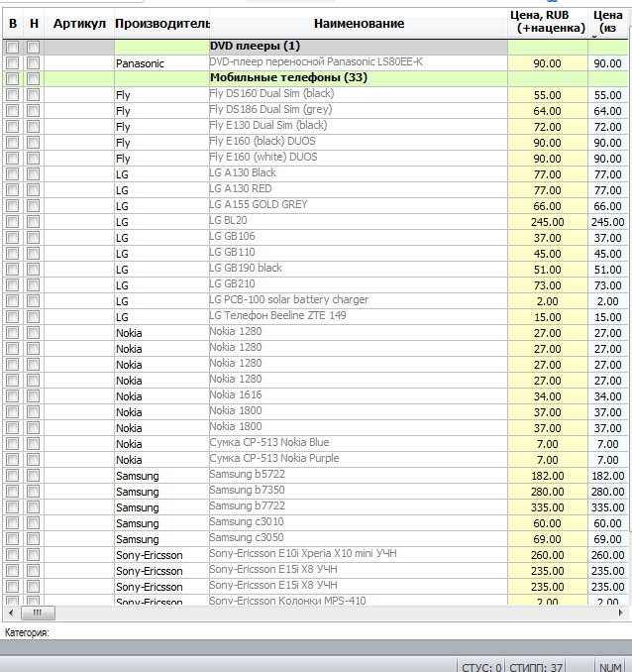
Task: Click the NUM status bar indicator
Action: (x=610, y=667)
